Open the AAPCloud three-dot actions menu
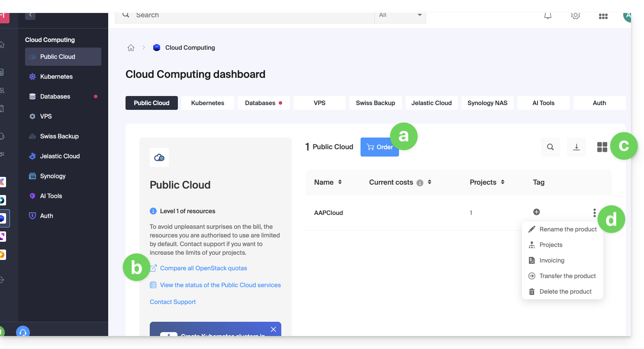Screen dimensions: 644x349 pyautogui.click(x=594, y=213)
